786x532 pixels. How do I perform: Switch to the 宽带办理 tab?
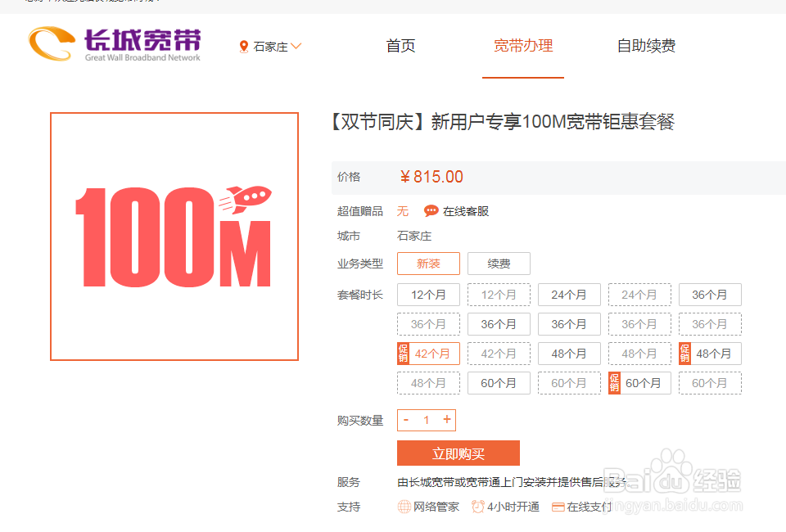tap(523, 46)
